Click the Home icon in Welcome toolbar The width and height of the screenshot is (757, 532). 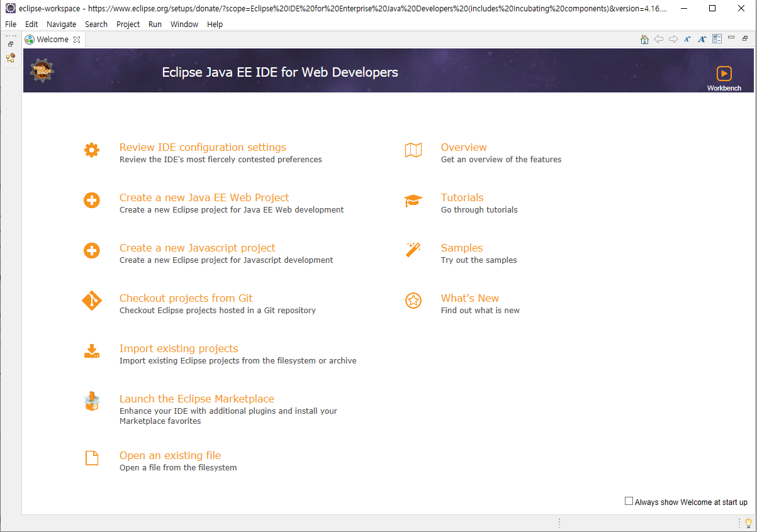pyautogui.click(x=644, y=39)
